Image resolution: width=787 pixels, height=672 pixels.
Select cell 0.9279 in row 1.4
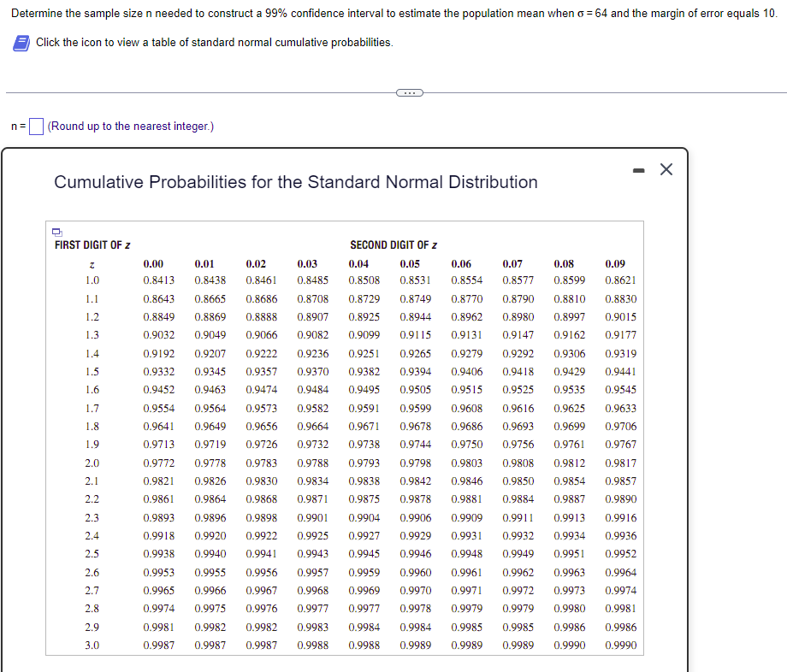467,354
